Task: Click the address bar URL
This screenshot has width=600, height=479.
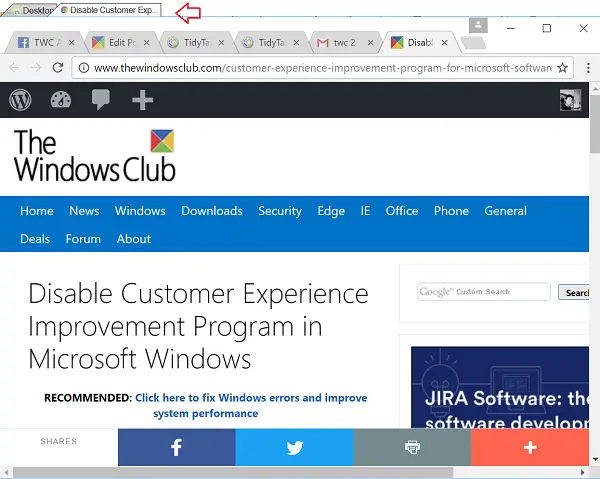Action: coord(323,68)
